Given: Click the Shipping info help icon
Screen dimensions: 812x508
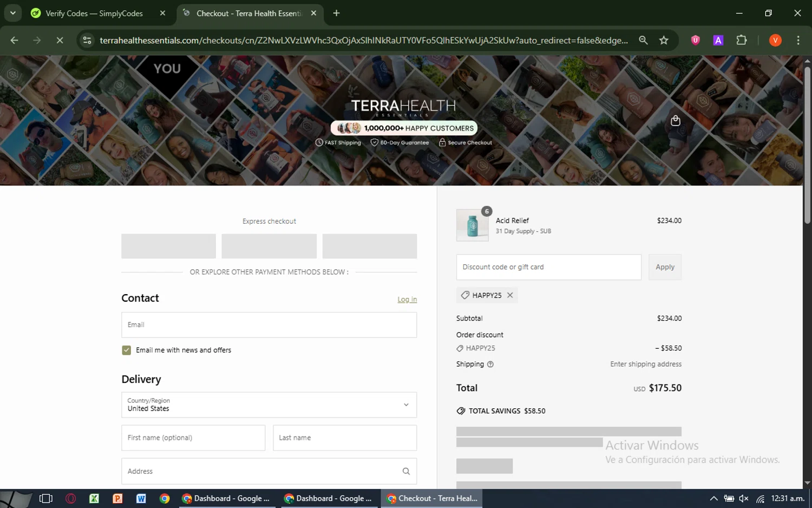Looking at the screenshot, I should (x=490, y=364).
